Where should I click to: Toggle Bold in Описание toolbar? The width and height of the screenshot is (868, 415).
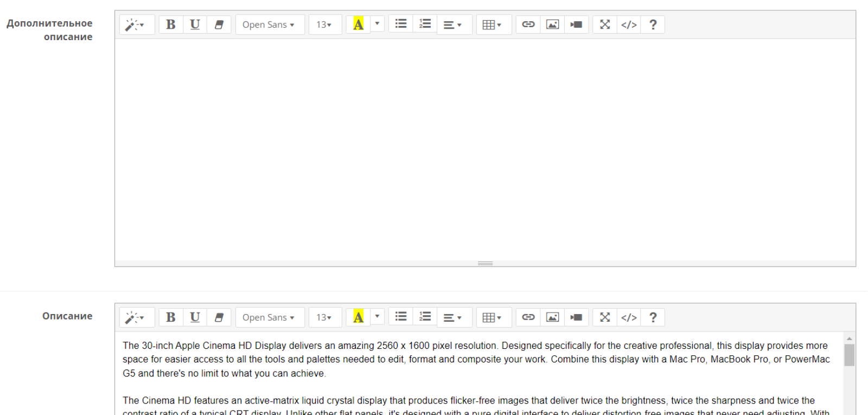(x=171, y=317)
